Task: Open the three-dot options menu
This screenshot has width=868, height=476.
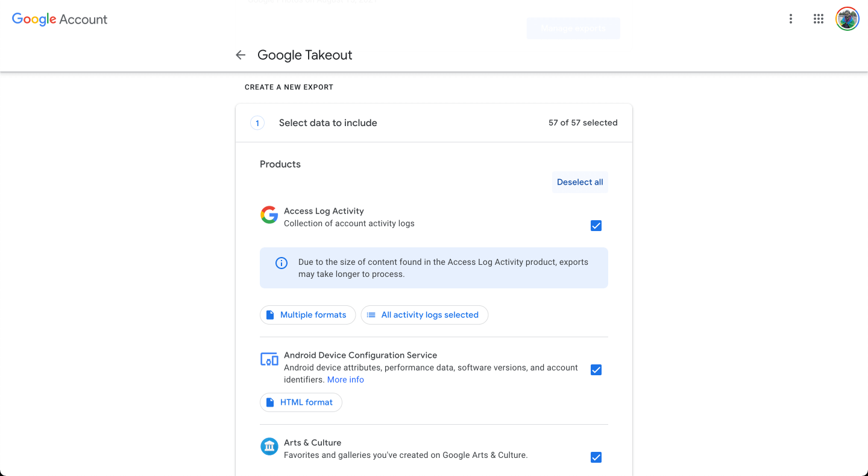Action: click(790, 19)
